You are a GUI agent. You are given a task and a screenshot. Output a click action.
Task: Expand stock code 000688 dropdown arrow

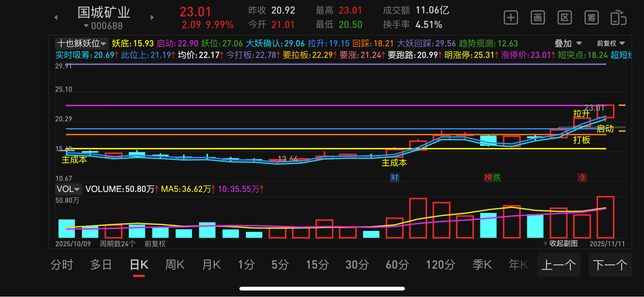point(86,26)
